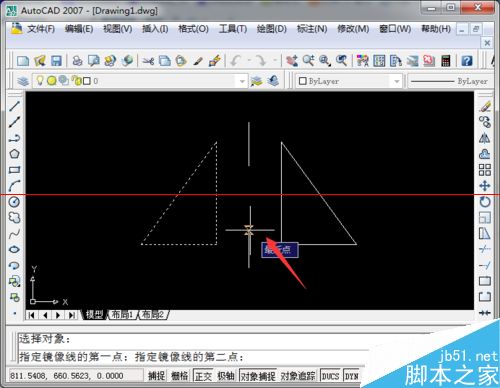
Task: Expand the ByLayer color control dropdown
Action: tap(397, 81)
